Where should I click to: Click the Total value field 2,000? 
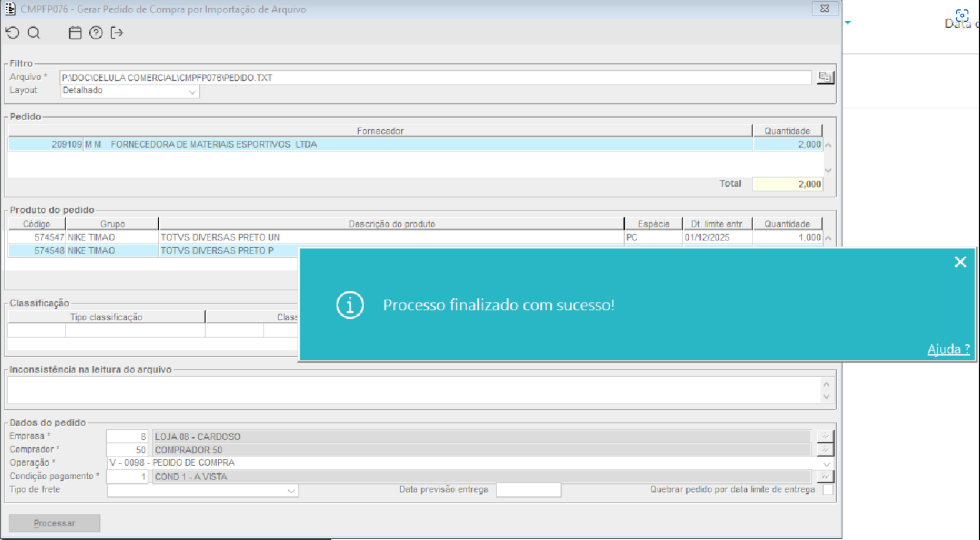[787, 184]
